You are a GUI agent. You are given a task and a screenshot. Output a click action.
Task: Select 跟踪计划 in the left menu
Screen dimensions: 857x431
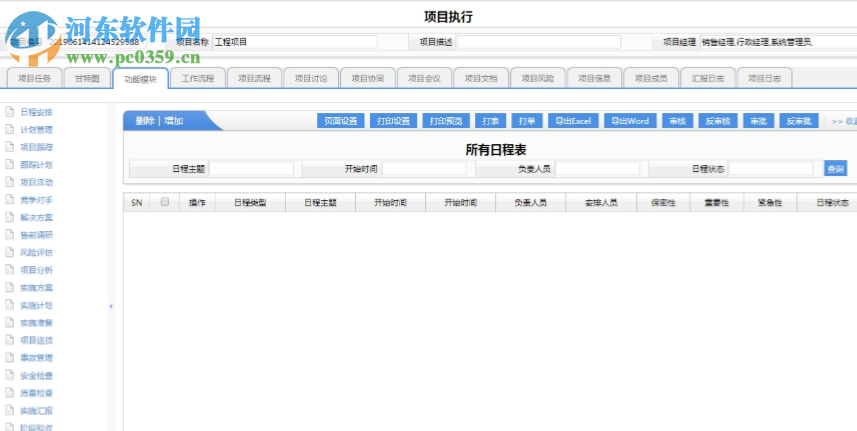(x=36, y=165)
